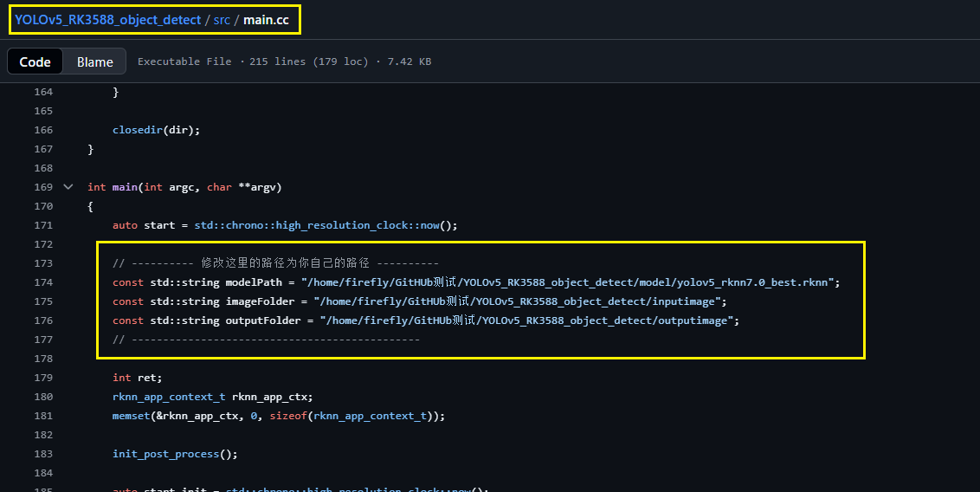The image size is (980, 492).
Task: Select line number 173
Action: pos(43,263)
